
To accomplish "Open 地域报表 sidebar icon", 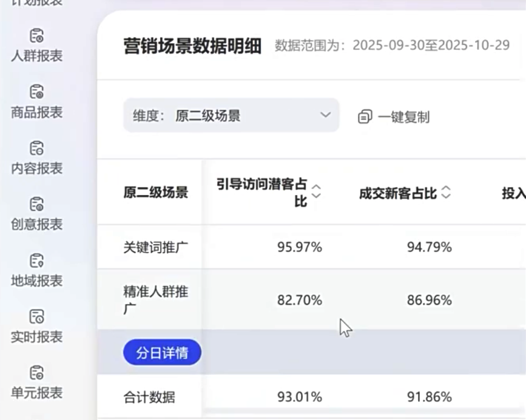I will 37,261.
